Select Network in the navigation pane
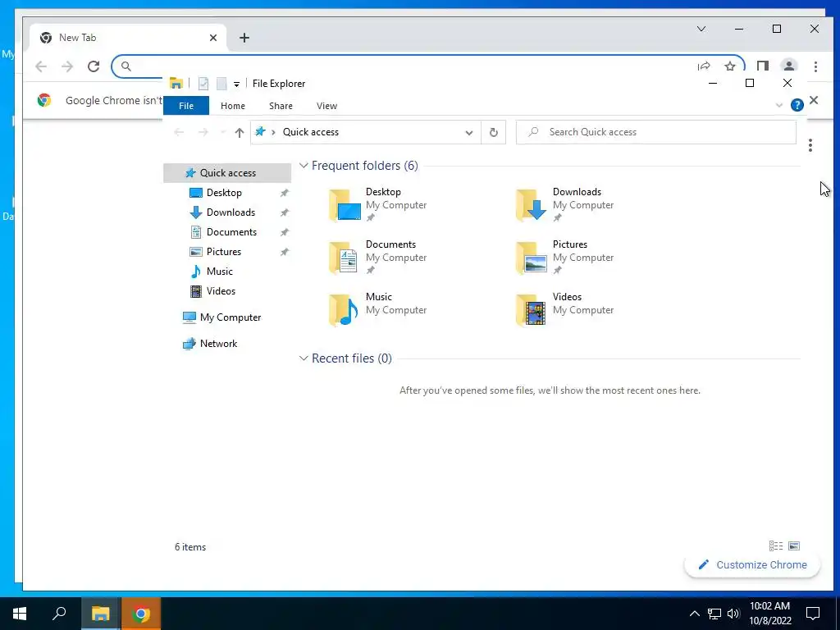Viewport: 840px width, 630px height. pyautogui.click(x=218, y=344)
